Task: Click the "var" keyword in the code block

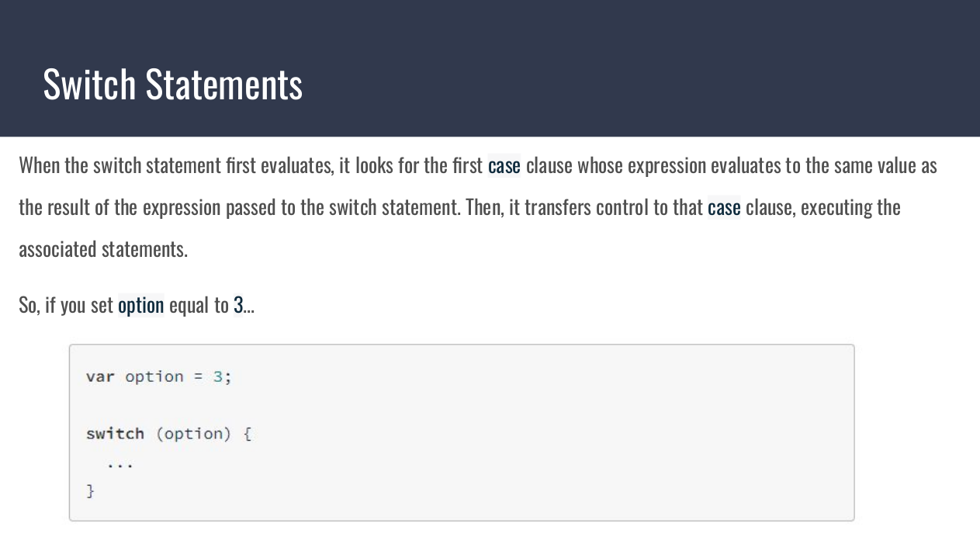Action: [x=100, y=377]
